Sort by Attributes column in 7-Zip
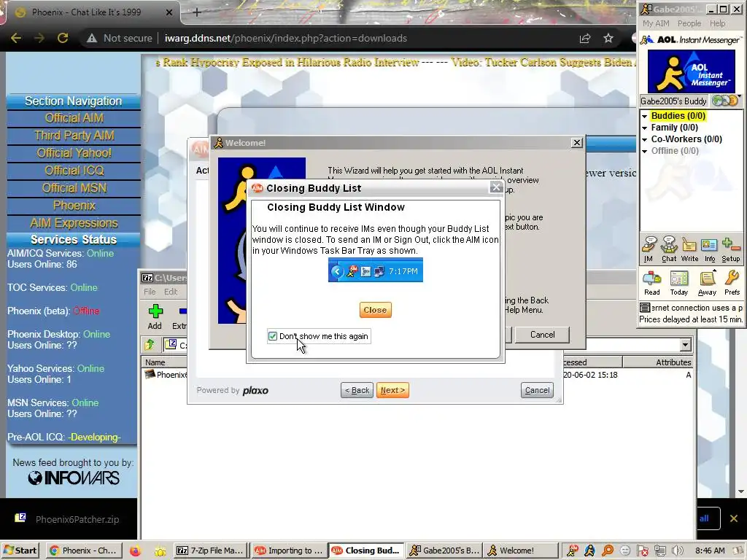The image size is (747, 560). (x=657, y=362)
